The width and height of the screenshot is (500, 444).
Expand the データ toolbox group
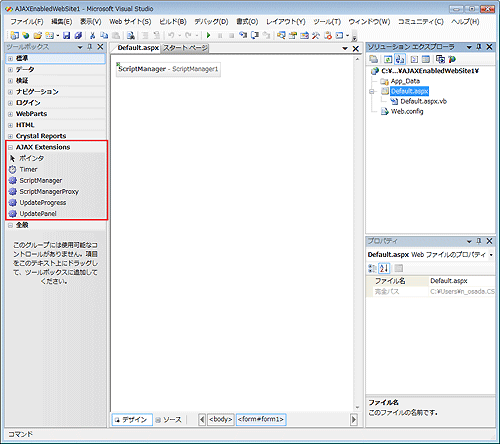[x=10, y=70]
